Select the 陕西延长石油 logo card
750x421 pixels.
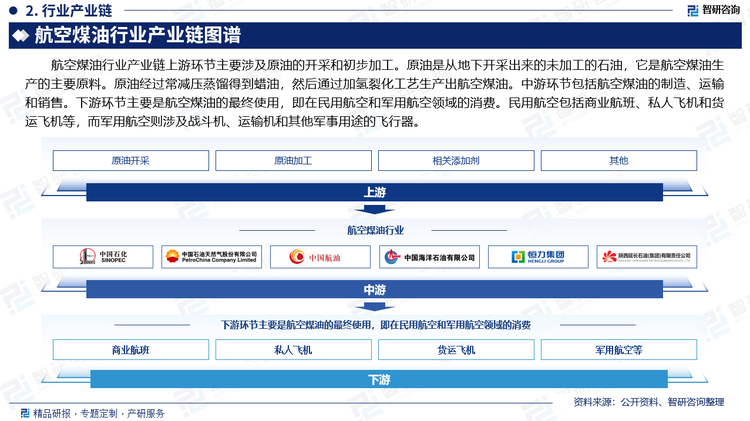click(x=647, y=257)
